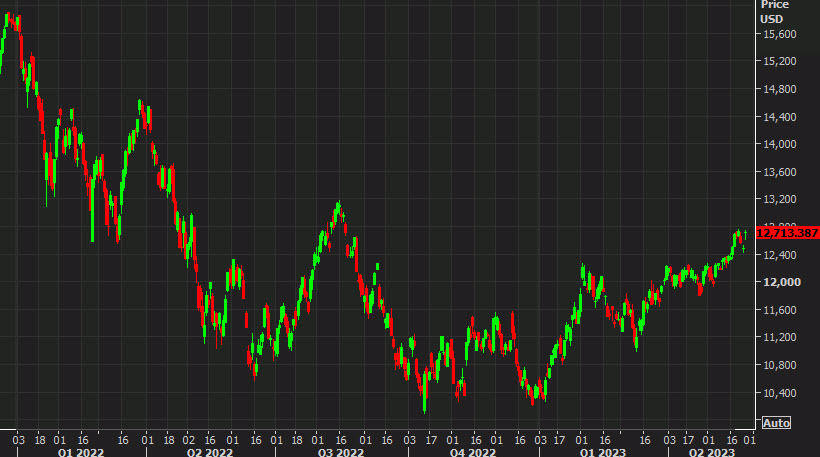Viewport: 820px width, 457px height.
Task: Select the Q4 2022 quarter label
Action: click(473, 452)
